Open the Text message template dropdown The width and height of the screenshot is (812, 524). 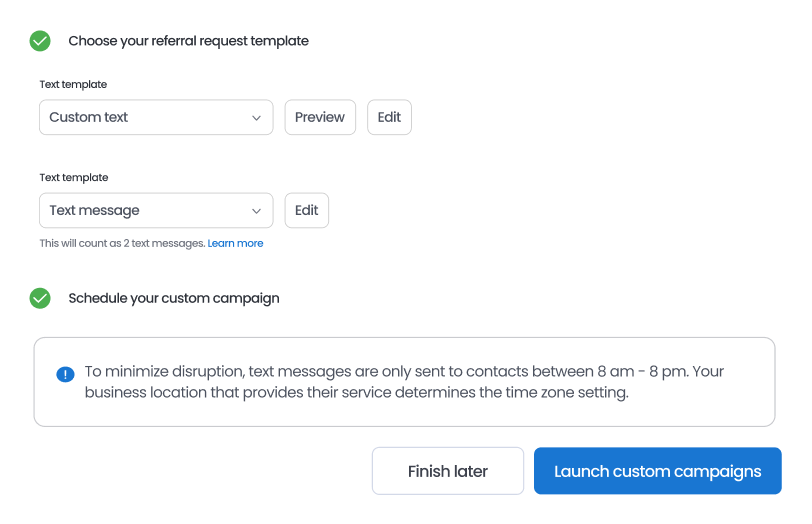tap(156, 210)
